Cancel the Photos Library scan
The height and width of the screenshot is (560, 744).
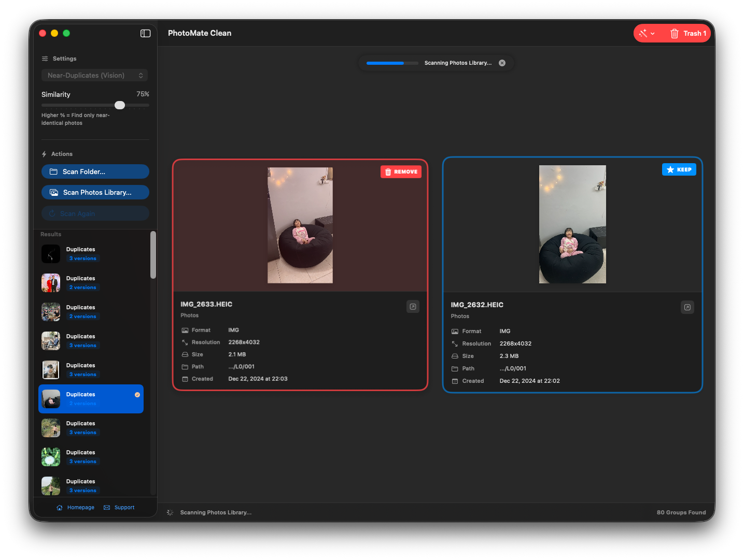pyautogui.click(x=501, y=63)
